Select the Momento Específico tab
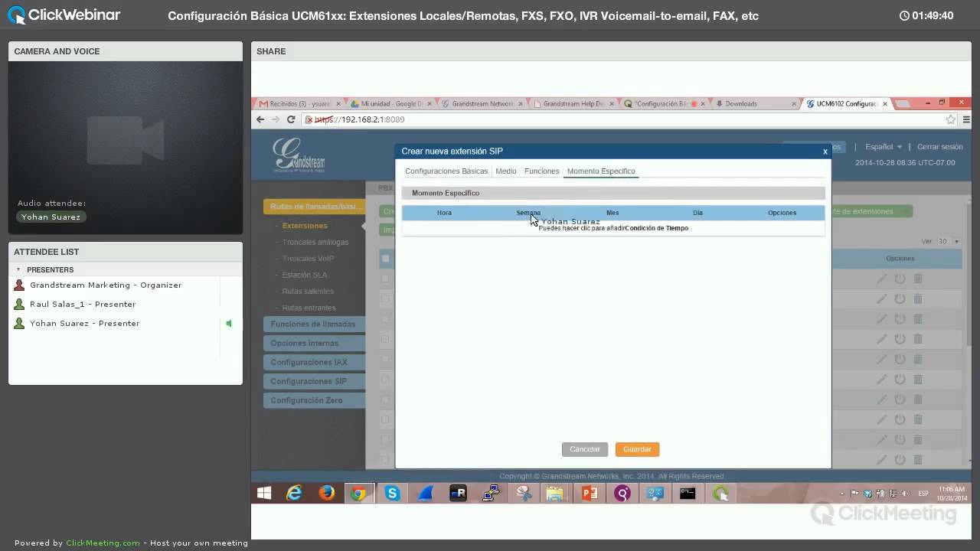980x551 pixels. (601, 171)
